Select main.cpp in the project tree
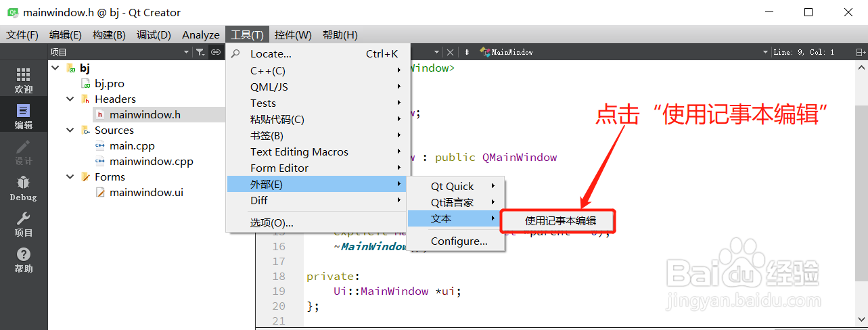 [133, 146]
